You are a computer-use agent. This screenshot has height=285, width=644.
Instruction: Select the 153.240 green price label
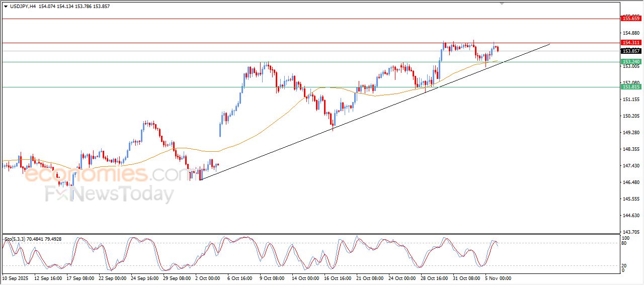point(631,62)
